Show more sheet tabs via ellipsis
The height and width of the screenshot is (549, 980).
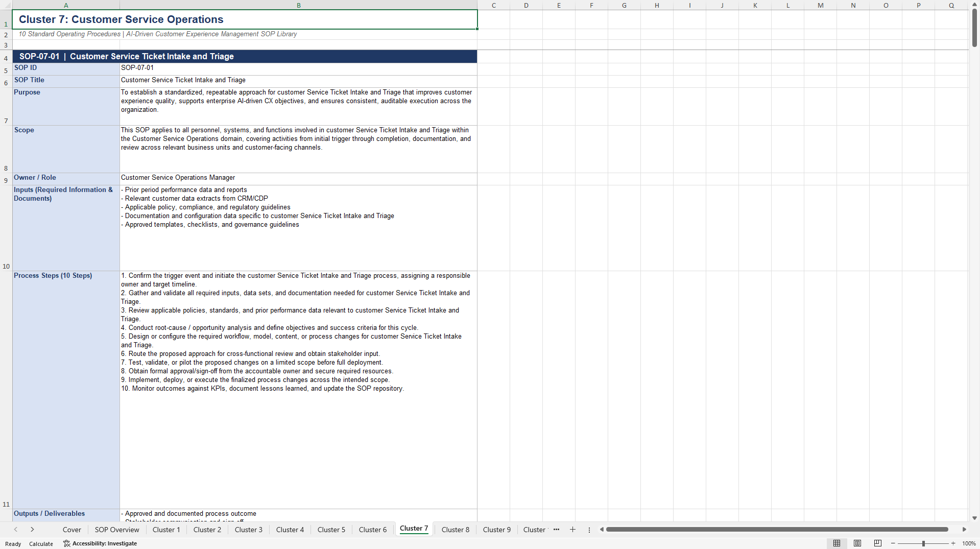point(556,530)
